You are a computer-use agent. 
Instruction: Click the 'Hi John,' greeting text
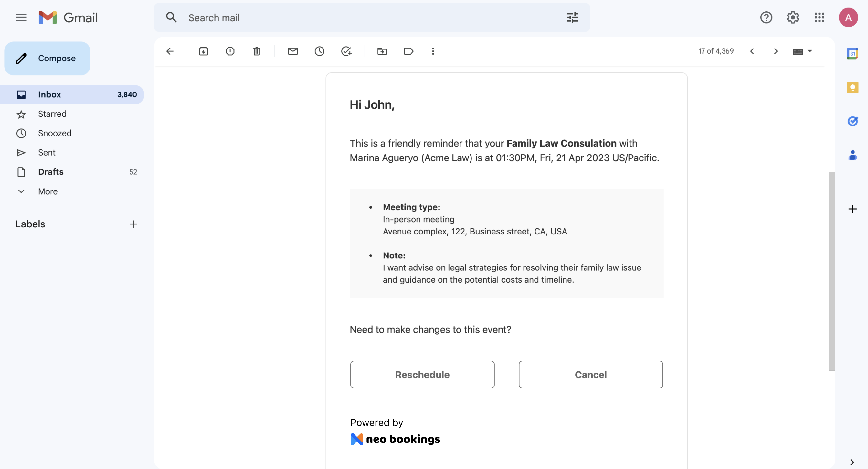(x=372, y=105)
